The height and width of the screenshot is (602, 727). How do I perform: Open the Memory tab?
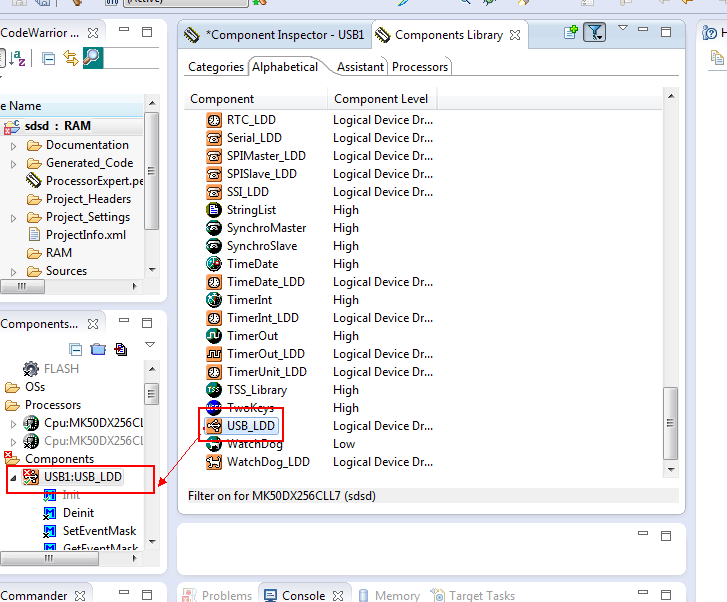(389, 596)
